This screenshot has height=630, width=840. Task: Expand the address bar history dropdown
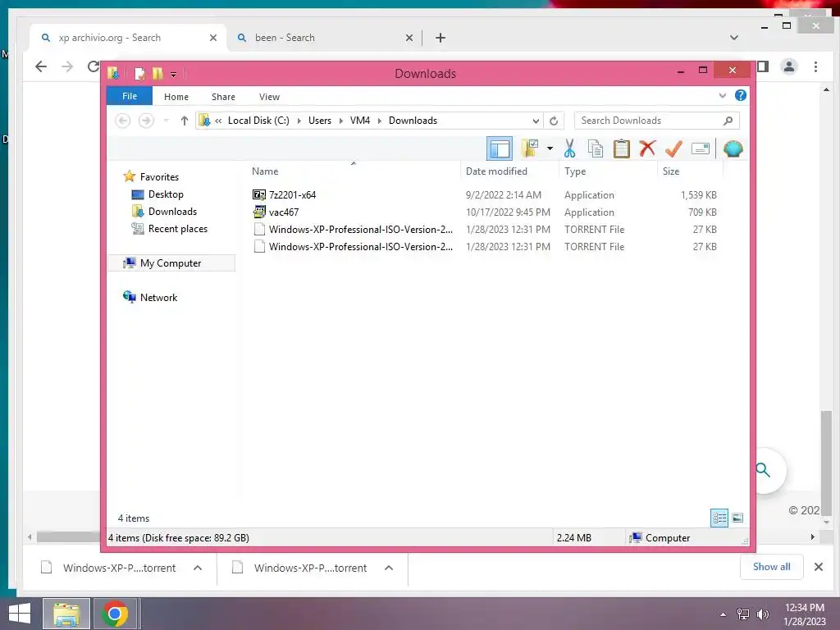coord(536,121)
